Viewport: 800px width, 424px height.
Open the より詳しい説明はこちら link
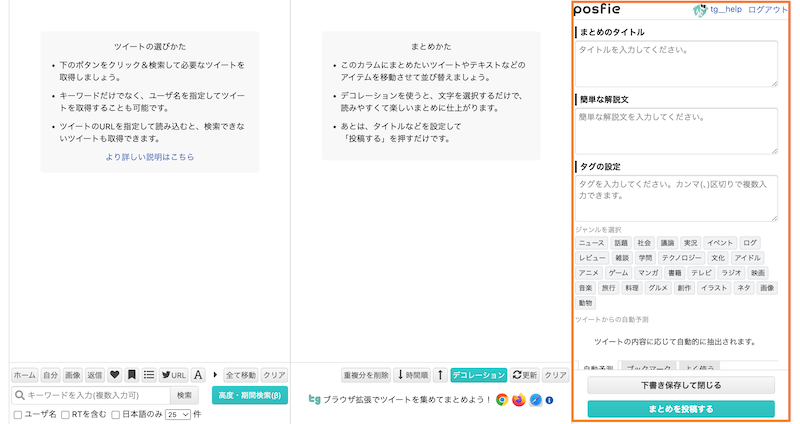(150, 157)
